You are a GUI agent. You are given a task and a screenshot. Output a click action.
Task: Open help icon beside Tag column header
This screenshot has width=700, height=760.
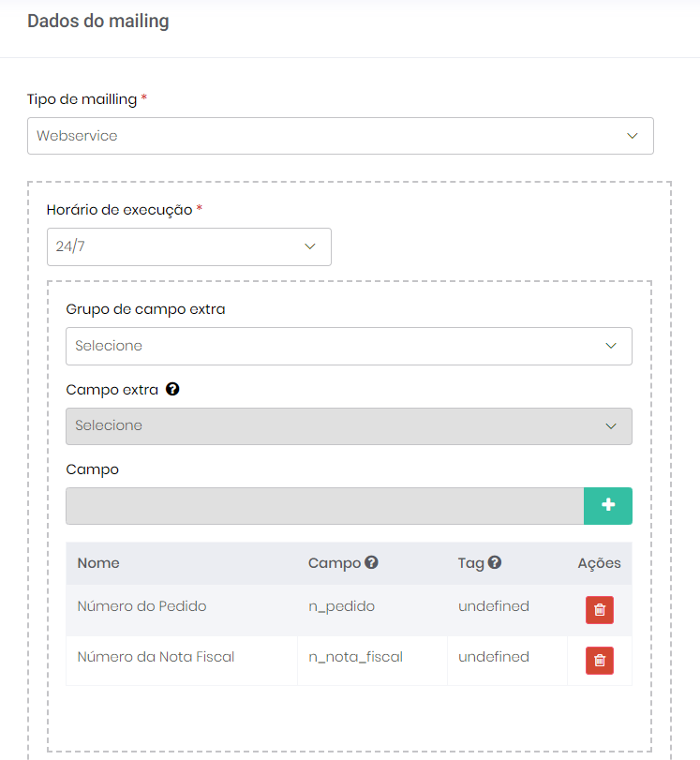coord(495,563)
